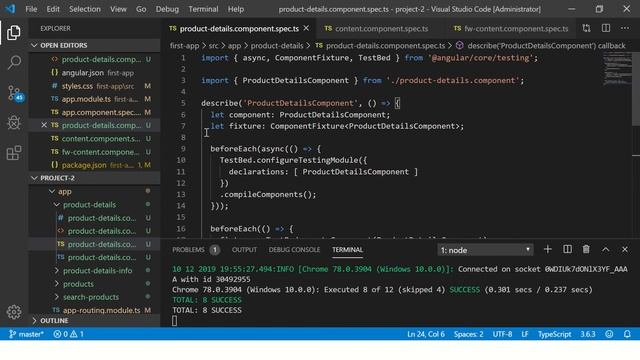
Task: Open angular.json in Open Editors
Action: 94,73
